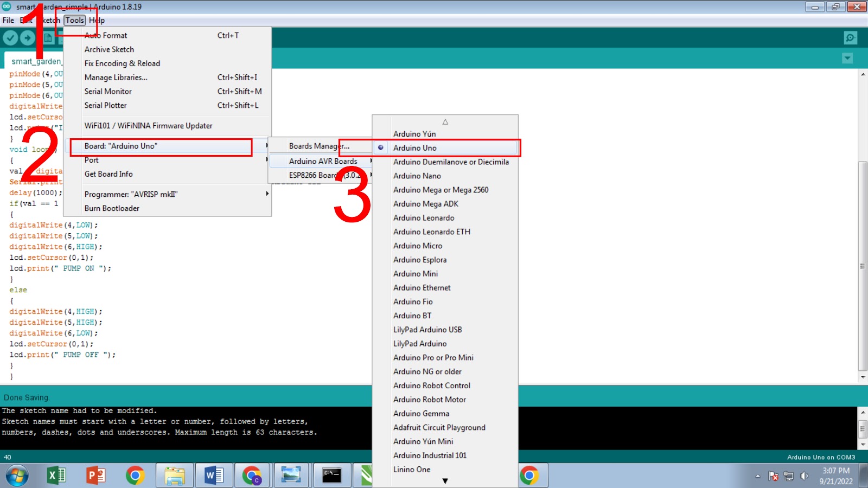Open the picture viewer taskbar icon

(291, 476)
